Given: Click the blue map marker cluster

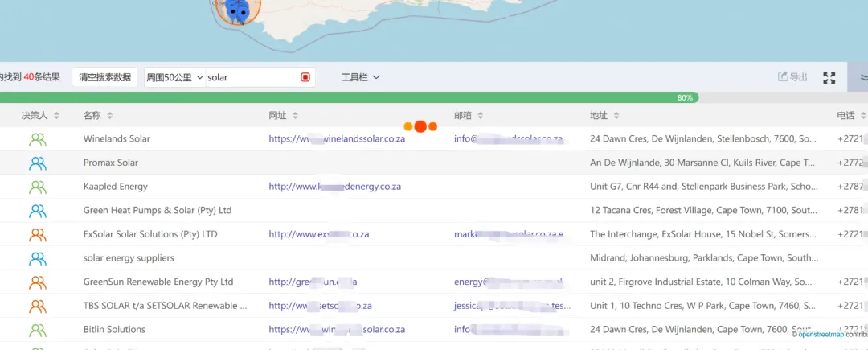Looking at the screenshot, I should [x=238, y=11].
